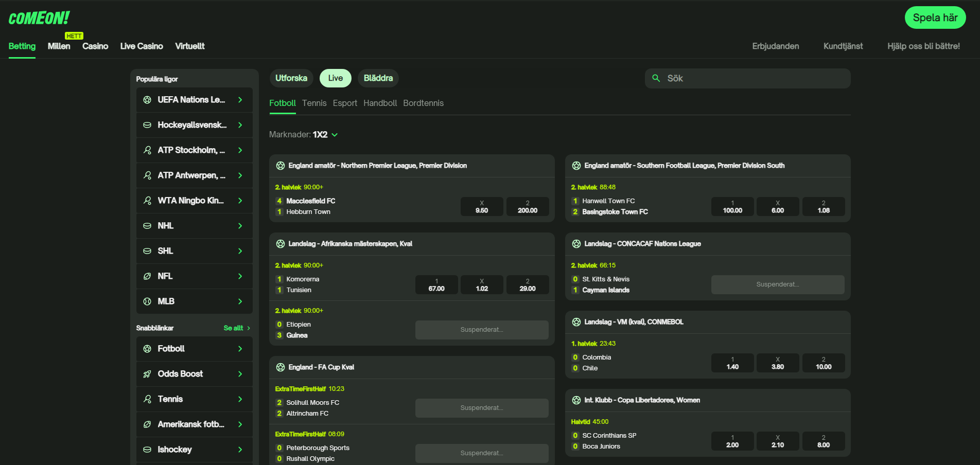Click the football icon beside UEFA Nations League

coord(147,100)
